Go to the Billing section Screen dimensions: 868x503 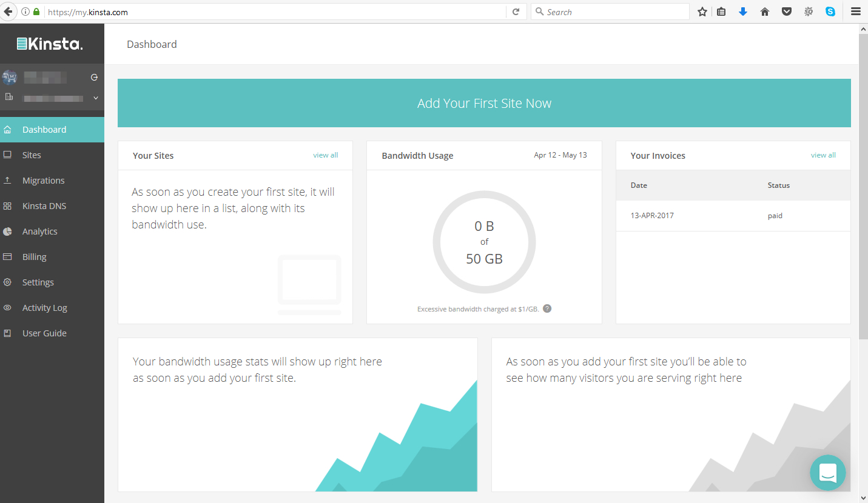pos(35,257)
